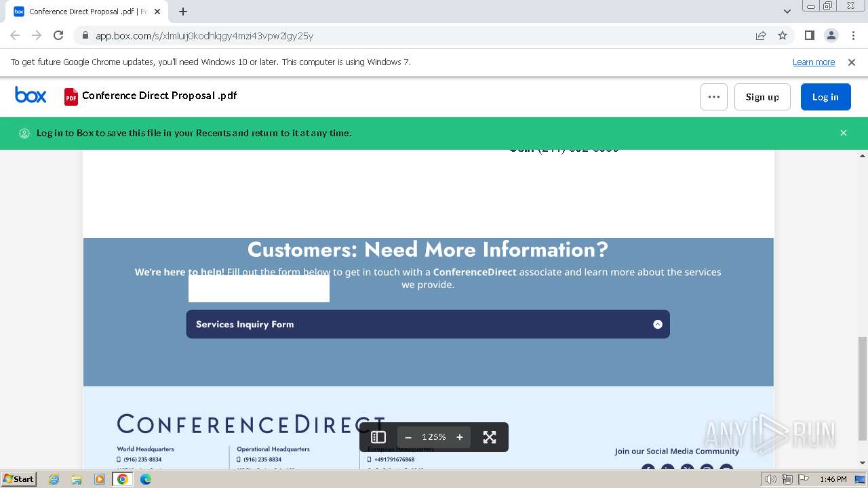This screenshot has height=488, width=868.
Task: Enter fullscreen PDF view
Action: point(490,437)
